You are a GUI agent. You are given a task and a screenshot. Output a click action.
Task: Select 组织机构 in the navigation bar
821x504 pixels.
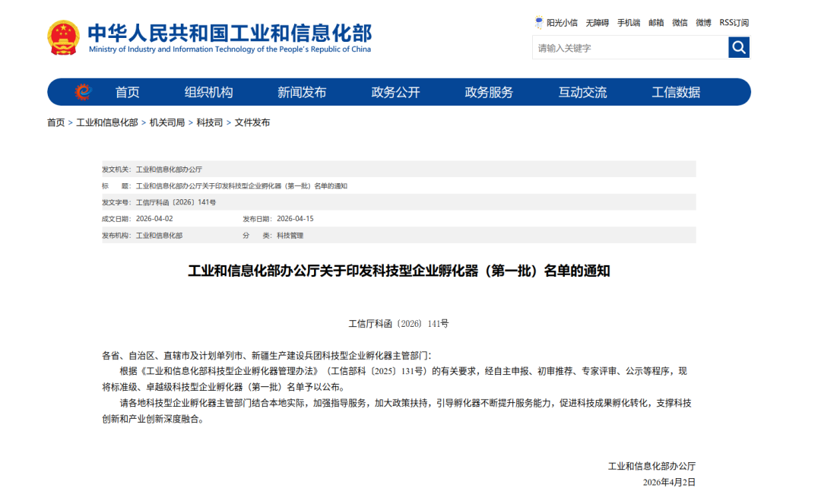coord(208,92)
